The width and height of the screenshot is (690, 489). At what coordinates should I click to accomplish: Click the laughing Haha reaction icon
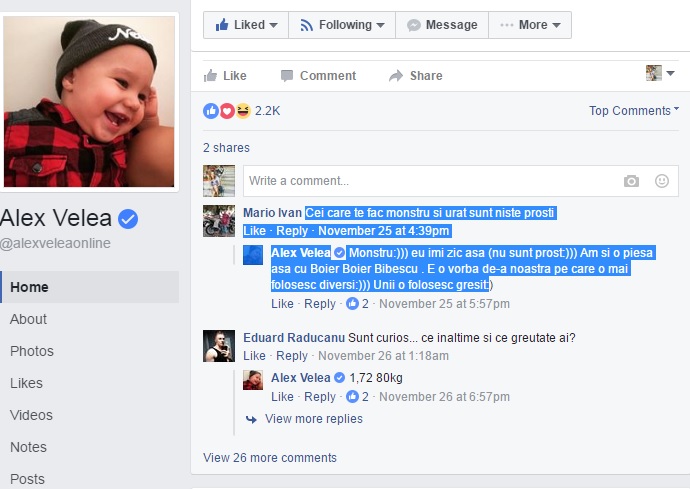[x=243, y=111]
